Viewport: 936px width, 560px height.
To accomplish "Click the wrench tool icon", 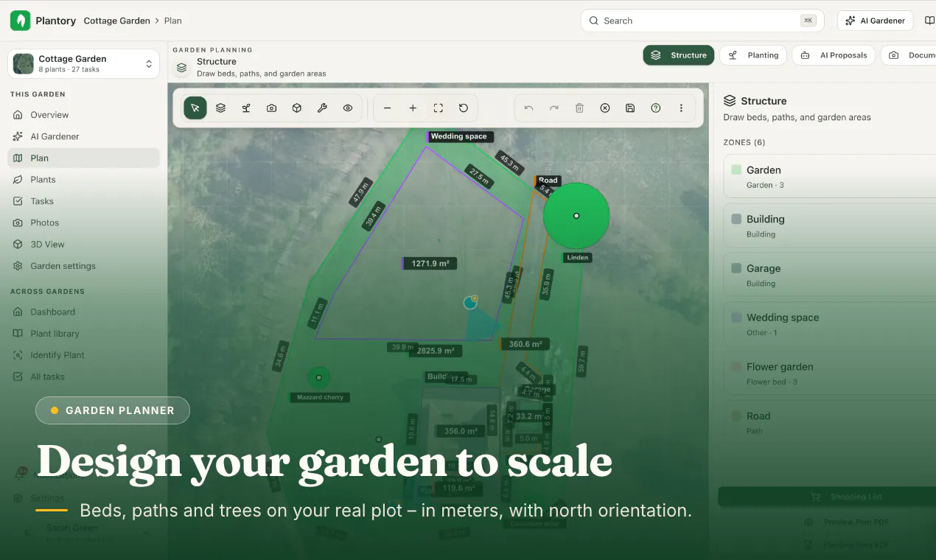I will coord(322,108).
